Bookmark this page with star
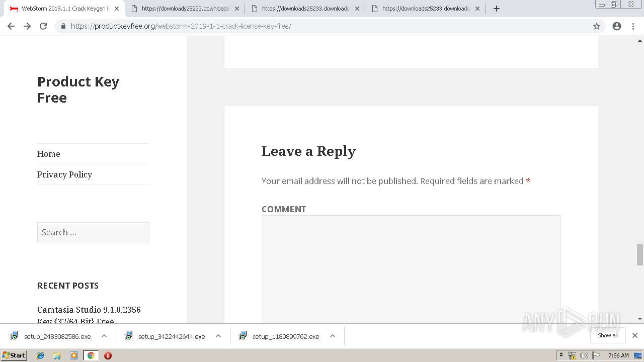The height and width of the screenshot is (362, 644). [597, 26]
